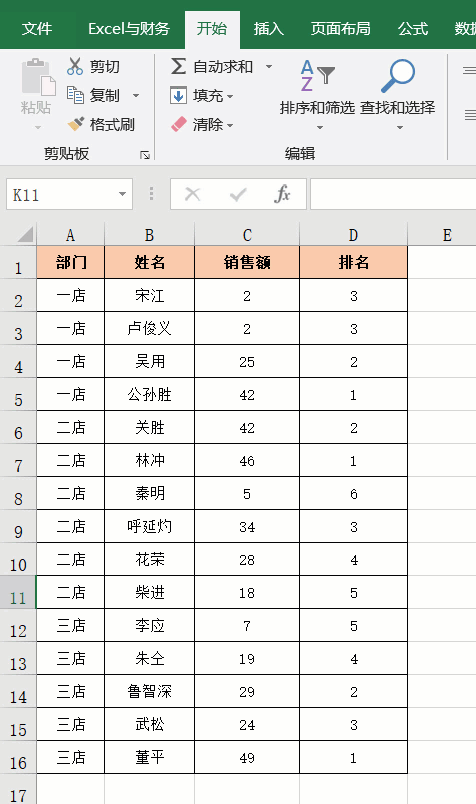Click the 排名 header cell

(353, 263)
